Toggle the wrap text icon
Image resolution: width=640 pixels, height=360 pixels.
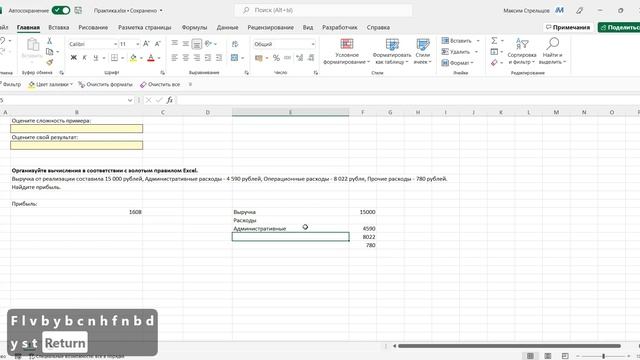coord(235,44)
